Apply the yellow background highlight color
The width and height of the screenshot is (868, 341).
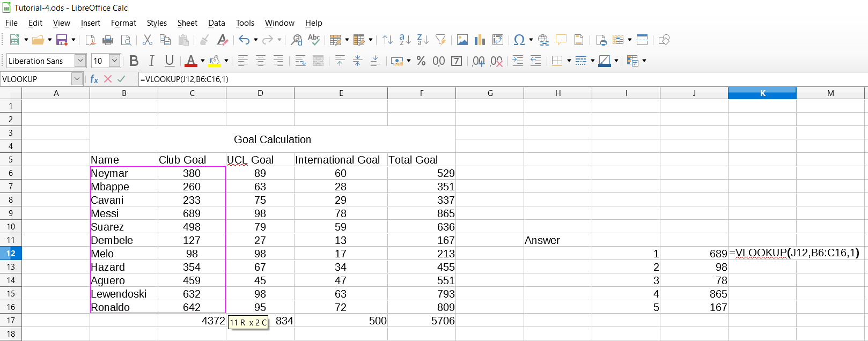point(215,61)
